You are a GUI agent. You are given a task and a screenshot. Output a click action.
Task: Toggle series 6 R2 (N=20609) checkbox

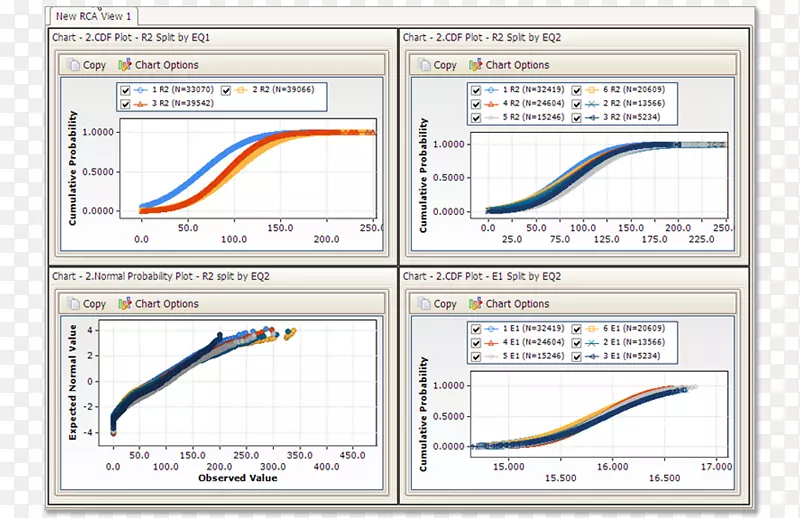577,90
